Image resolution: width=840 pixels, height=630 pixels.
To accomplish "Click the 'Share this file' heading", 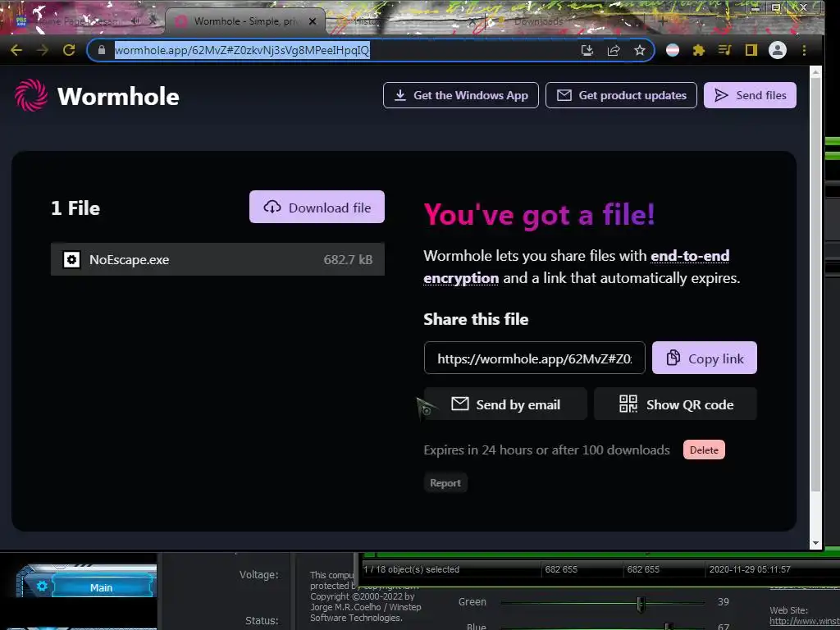I will tap(476, 319).
